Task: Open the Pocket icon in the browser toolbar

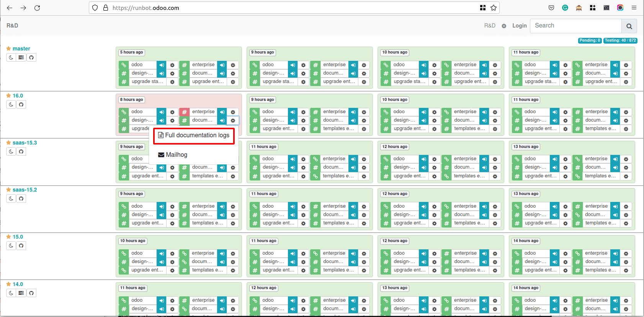Action: (551, 8)
